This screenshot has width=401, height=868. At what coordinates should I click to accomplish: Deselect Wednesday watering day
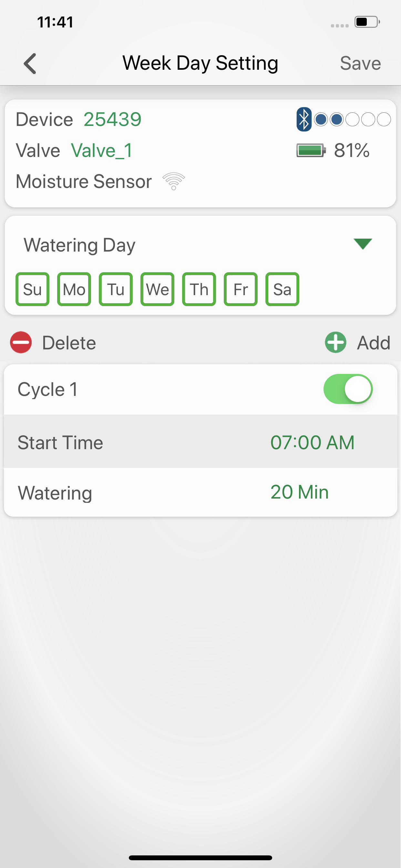point(157,289)
